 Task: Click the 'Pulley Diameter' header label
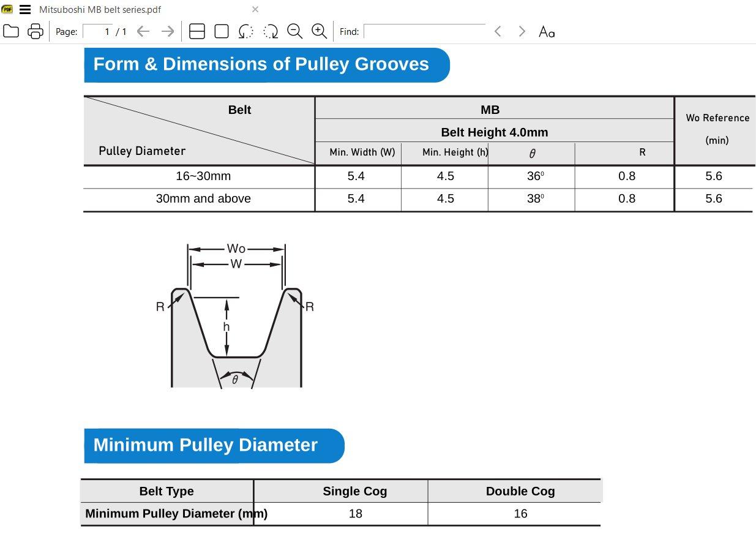142,151
